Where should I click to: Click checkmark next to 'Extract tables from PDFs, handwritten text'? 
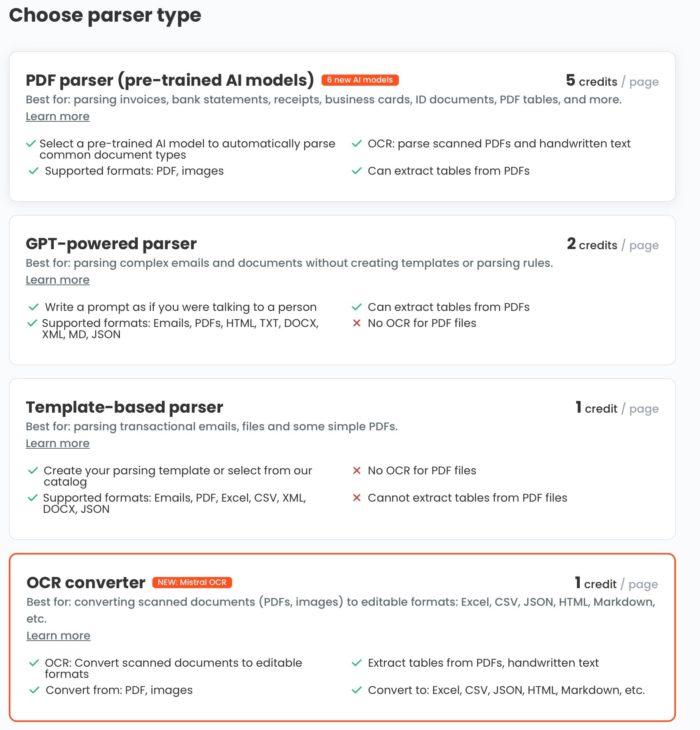click(x=356, y=663)
